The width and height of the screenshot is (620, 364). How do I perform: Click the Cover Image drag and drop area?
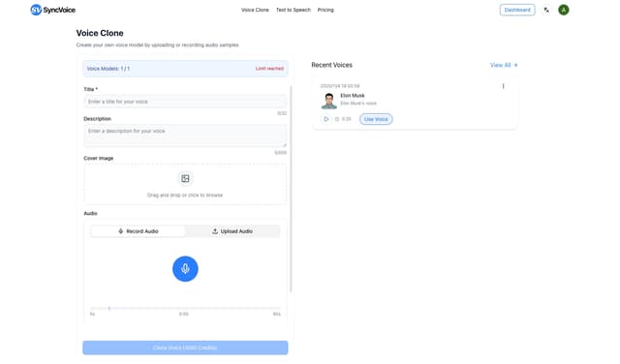click(185, 184)
